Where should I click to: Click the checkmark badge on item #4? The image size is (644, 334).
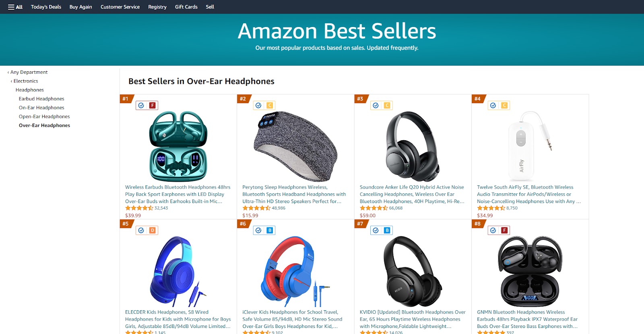[493, 106]
